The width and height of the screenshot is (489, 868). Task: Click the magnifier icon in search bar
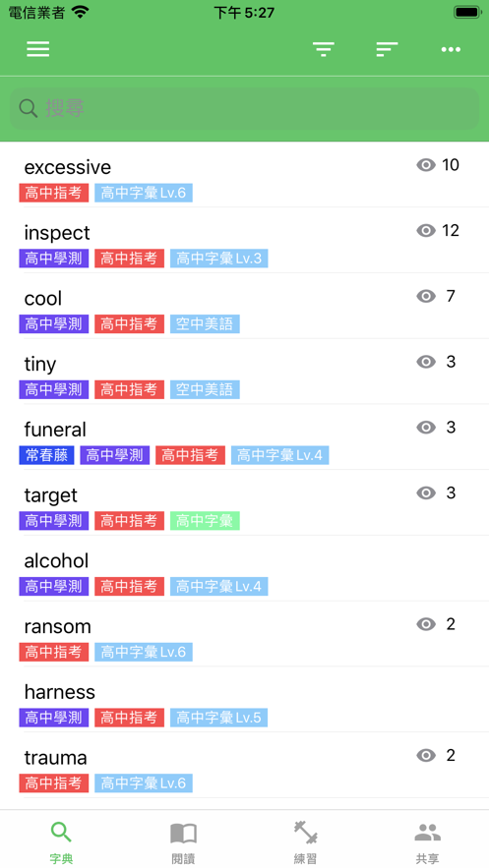28,108
